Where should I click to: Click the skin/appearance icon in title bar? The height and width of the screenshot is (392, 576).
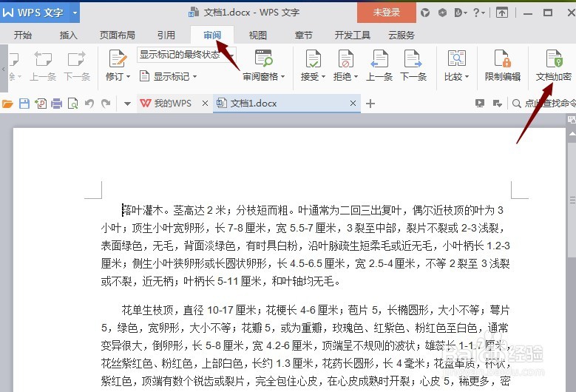[425, 13]
